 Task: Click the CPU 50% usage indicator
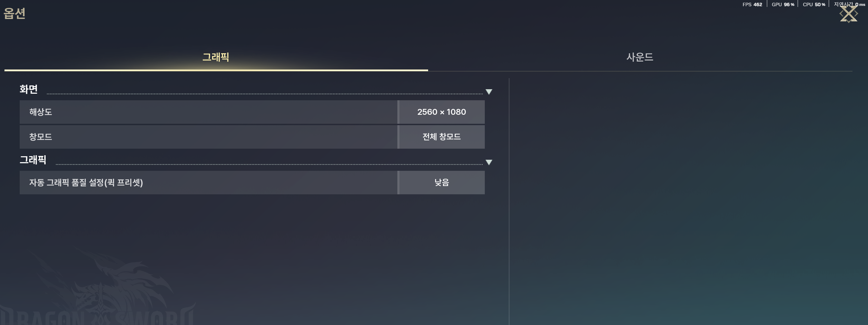(x=814, y=4)
